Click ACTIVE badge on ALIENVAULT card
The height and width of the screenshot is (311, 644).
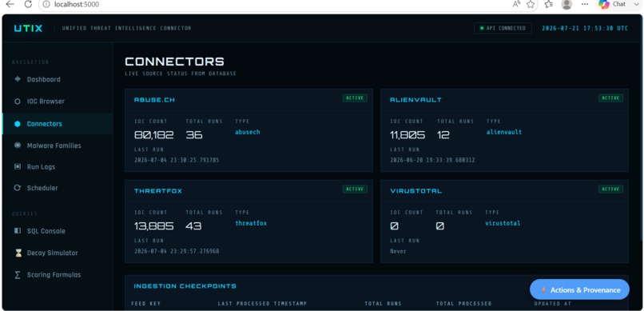[x=610, y=98]
